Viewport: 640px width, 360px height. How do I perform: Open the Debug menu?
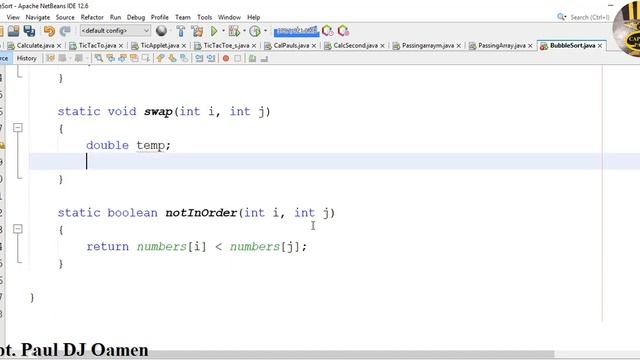click(136, 17)
